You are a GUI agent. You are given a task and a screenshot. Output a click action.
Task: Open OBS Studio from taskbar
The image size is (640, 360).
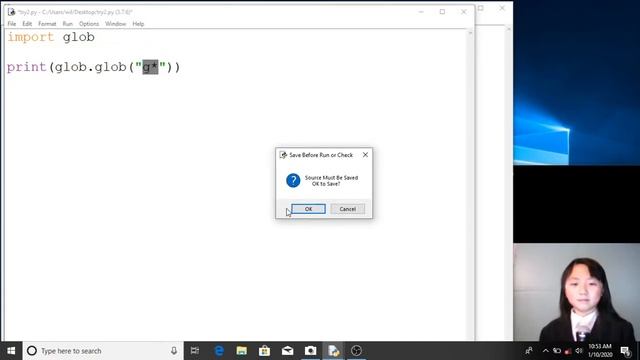tap(356, 351)
